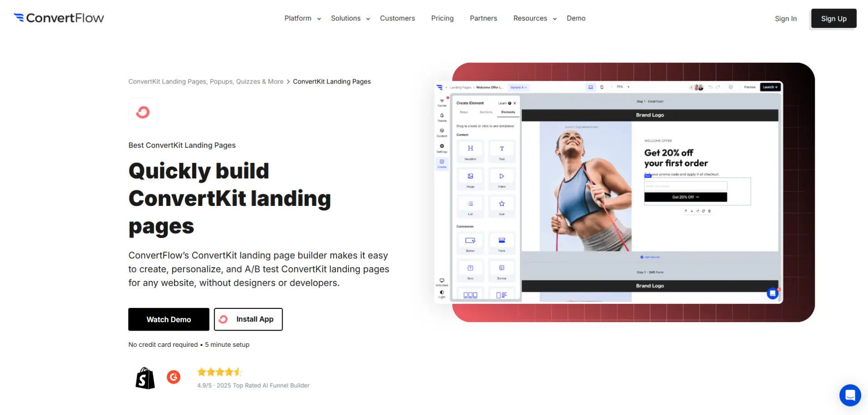Click 'No credit card required' text

(163, 345)
